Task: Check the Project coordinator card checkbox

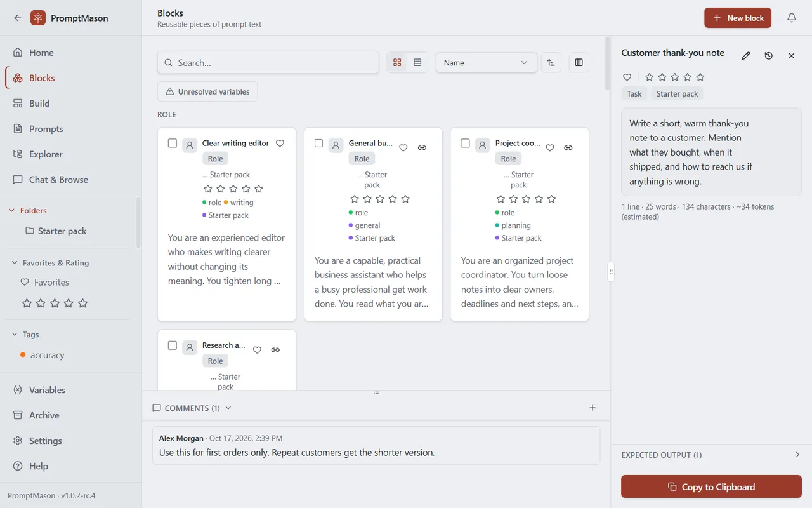Action: tap(466, 143)
